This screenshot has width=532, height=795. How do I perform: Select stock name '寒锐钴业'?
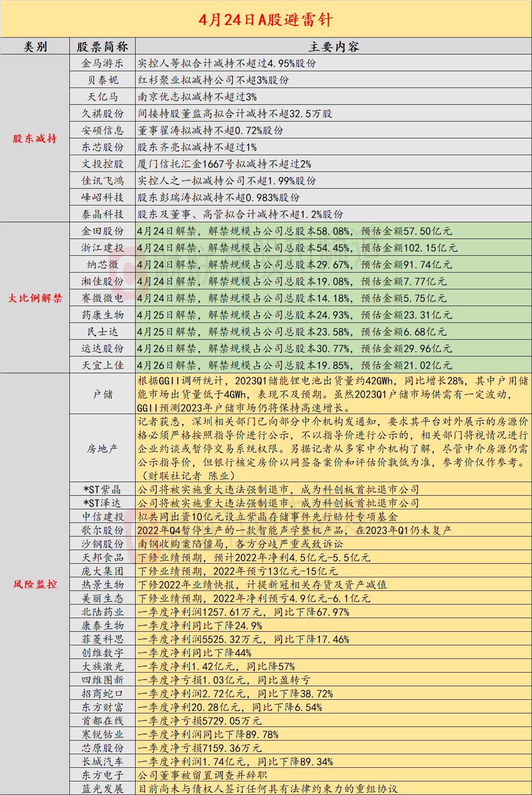102,734
